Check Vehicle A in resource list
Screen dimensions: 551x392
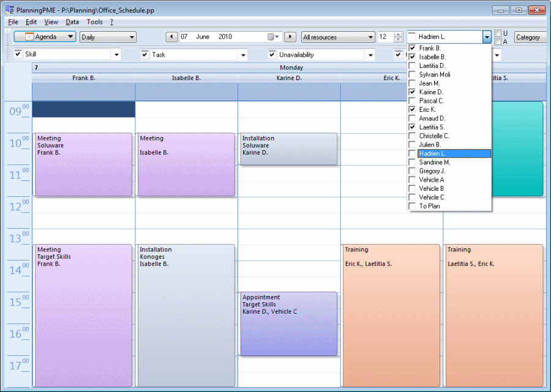pyautogui.click(x=412, y=180)
